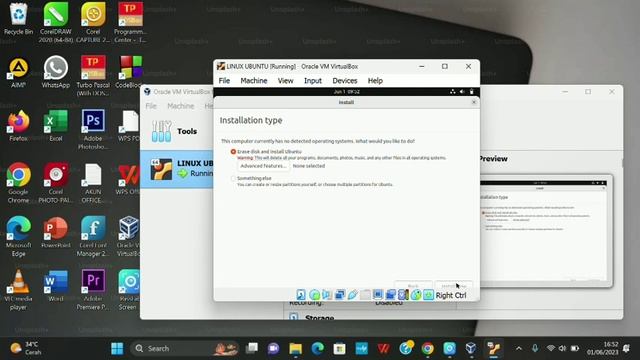
Task: Click the optical disc indicator in VM status bar
Action: (x=314, y=295)
